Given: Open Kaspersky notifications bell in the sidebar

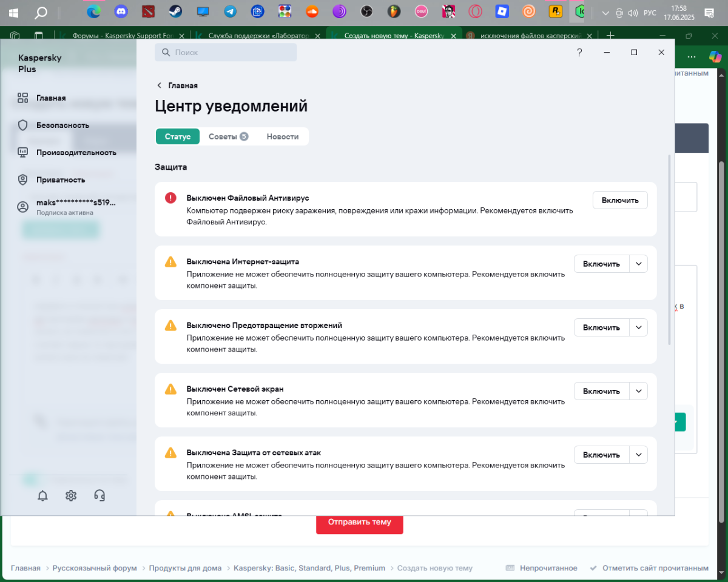Looking at the screenshot, I should tap(42, 496).
